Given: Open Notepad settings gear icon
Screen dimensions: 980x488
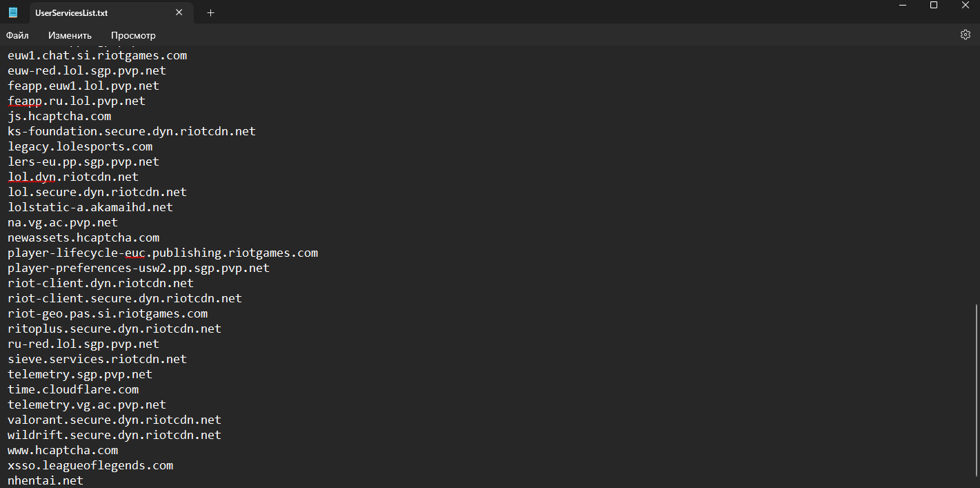Looking at the screenshot, I should pos(966,35).
